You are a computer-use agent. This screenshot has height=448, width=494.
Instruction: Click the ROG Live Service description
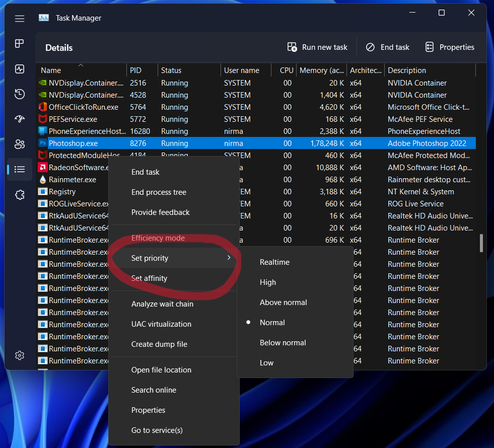click(x=415, y=204)
